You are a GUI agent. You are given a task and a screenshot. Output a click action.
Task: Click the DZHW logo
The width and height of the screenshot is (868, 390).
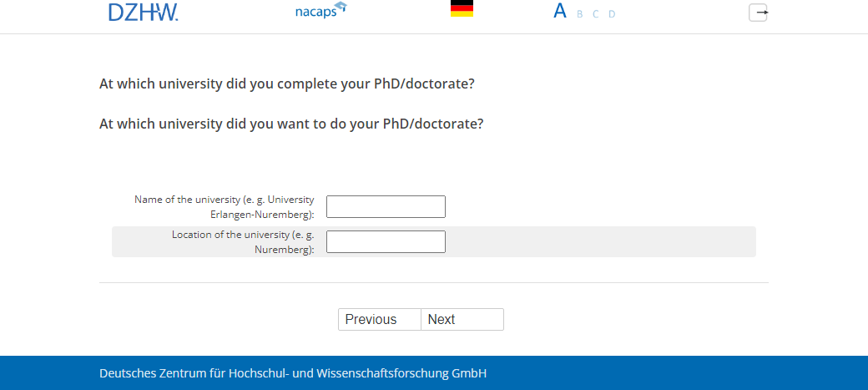(143, 13)
